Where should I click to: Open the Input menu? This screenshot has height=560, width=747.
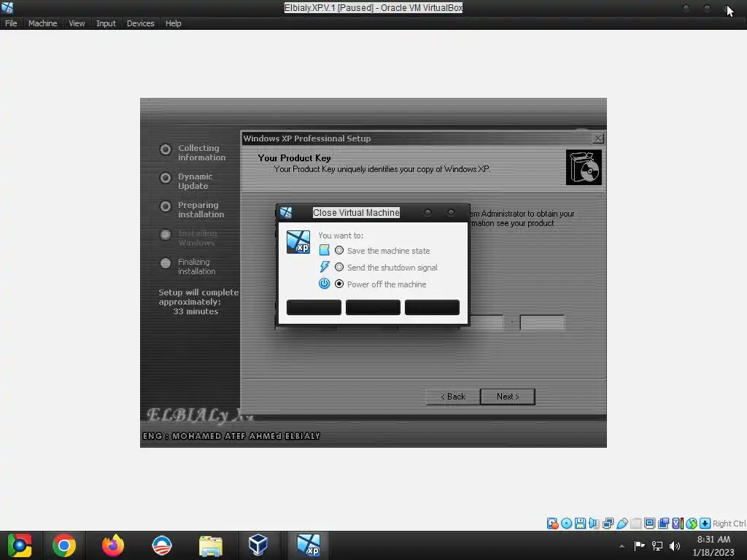pyautogui.click(x=106, y=23)
